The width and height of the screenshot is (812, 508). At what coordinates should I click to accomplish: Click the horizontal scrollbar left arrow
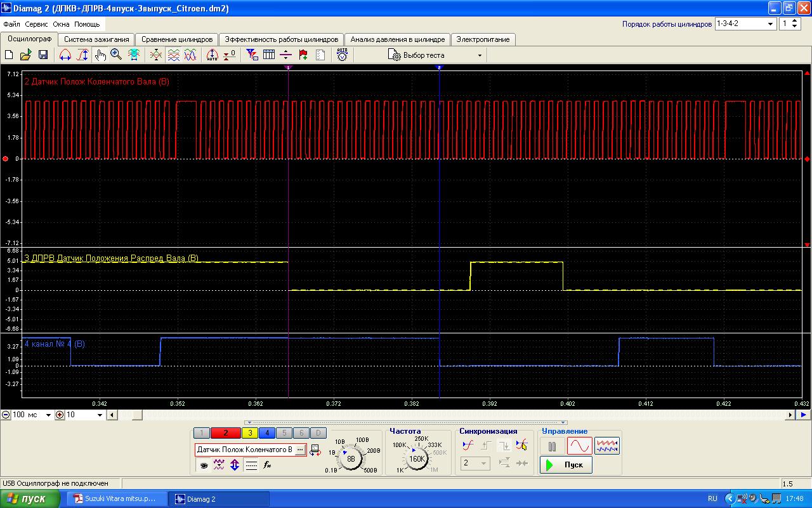tap(112, 415)
